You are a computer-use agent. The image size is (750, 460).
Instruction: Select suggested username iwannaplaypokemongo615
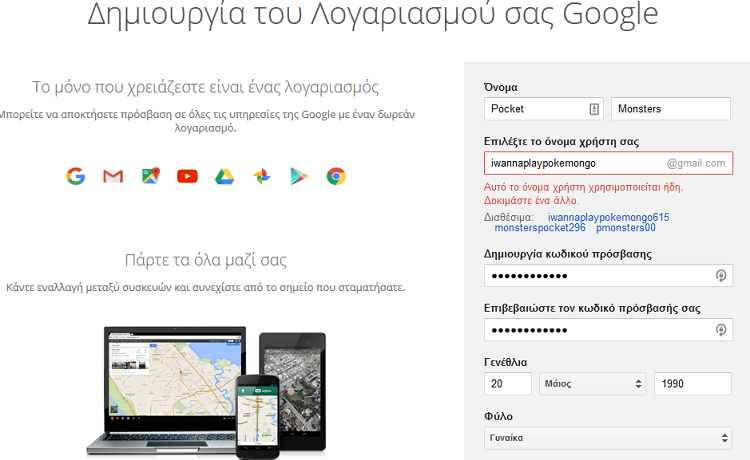[x=608, y=217]
